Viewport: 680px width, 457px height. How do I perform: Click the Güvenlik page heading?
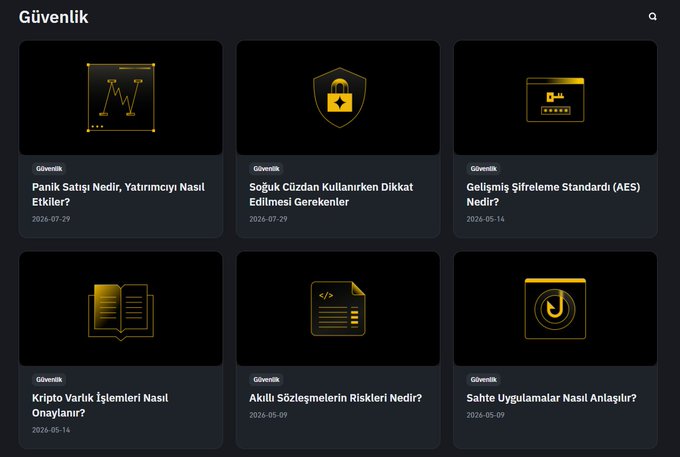[53, 17]
